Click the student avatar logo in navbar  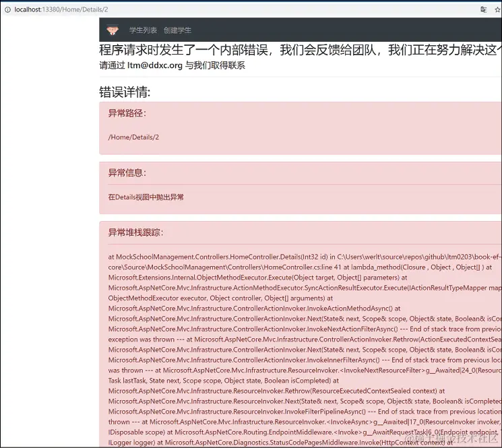pos(113,30)
